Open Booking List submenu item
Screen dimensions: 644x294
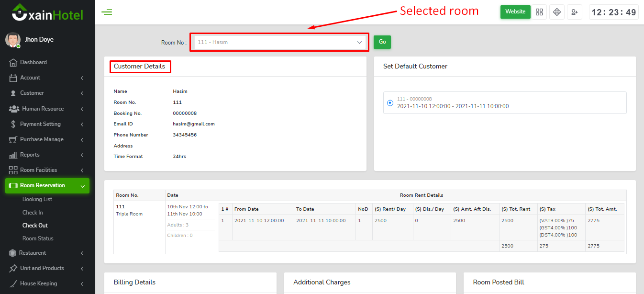pyautogui.click(x=37, y=199)
